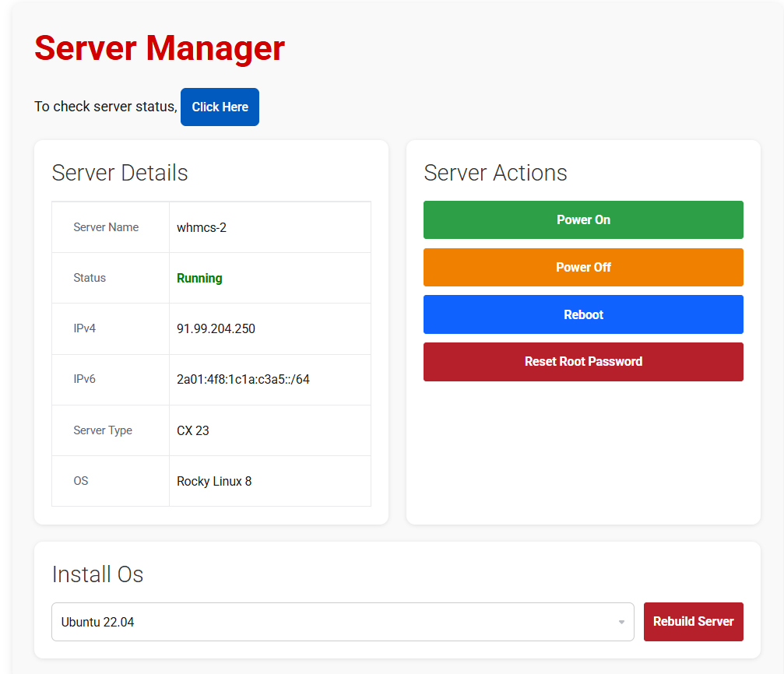Viewport: 784px width, 674px height.
Task: Click the Server Actions card heading
Action: point(495,173)
